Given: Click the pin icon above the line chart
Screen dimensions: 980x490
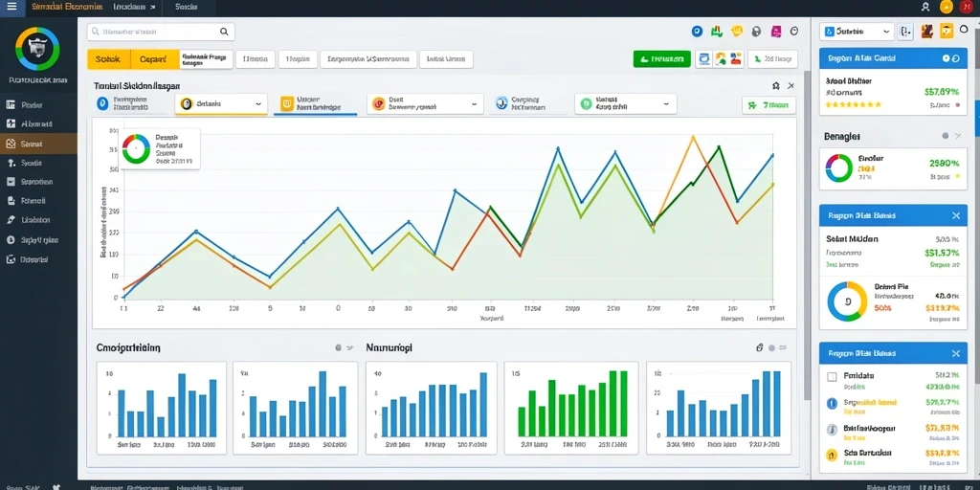Looking at the screenshot, I should (x=776, y=85).
